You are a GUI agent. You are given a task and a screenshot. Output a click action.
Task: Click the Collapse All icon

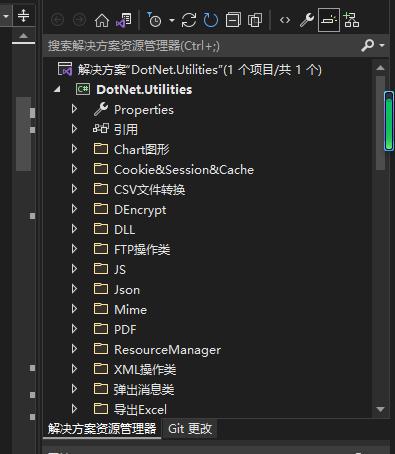pyautogui.click(x=233, y=20)
